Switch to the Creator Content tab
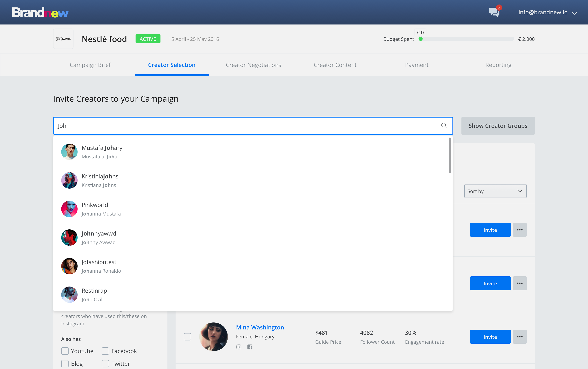The height and width of the screenshot is (369, 588). [x=335, y=65]
